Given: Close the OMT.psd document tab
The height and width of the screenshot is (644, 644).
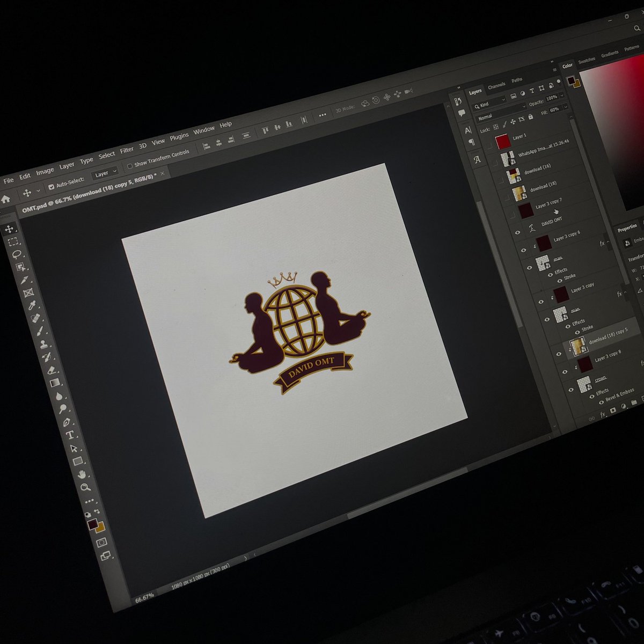Looking at the screenshot, I should pyautogui.click(x=163, y=173).
